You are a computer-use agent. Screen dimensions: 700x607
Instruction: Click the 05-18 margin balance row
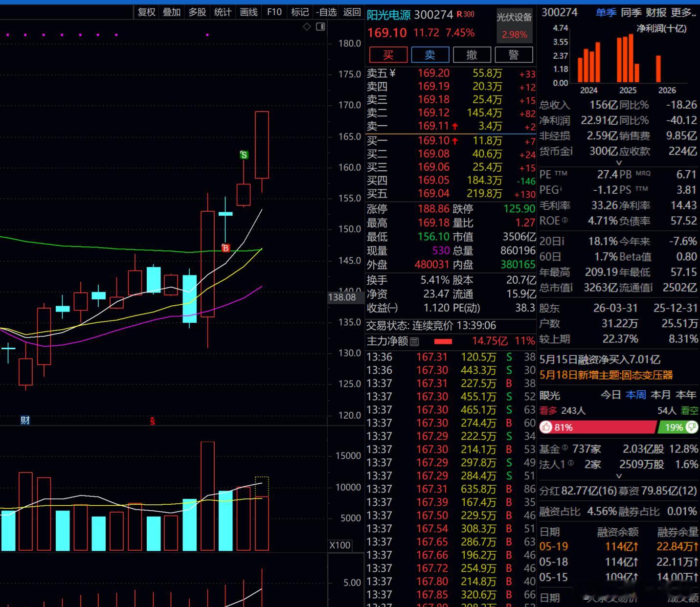619,562
